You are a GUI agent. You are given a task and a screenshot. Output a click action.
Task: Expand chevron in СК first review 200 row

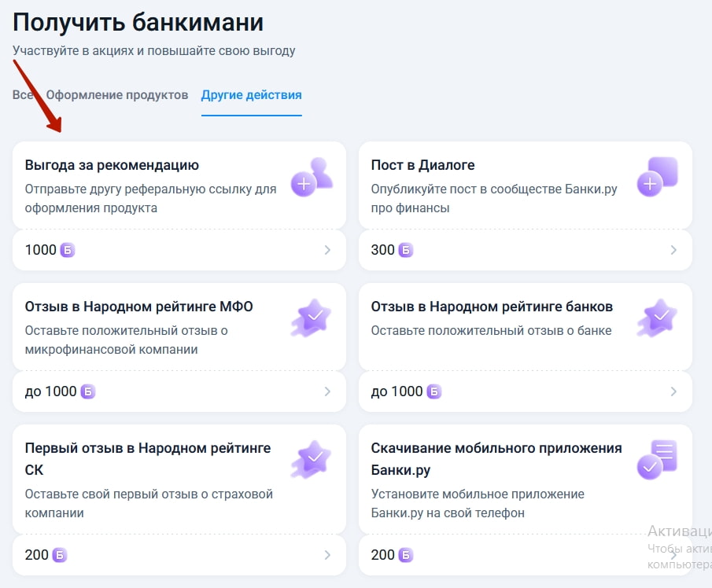pyautogui.click(x=327, y=555)
